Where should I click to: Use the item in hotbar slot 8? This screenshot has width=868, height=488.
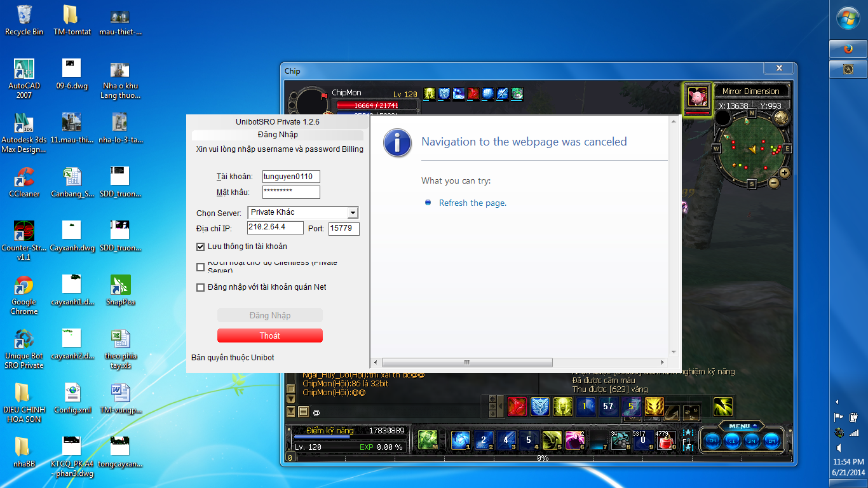point(620,440)
